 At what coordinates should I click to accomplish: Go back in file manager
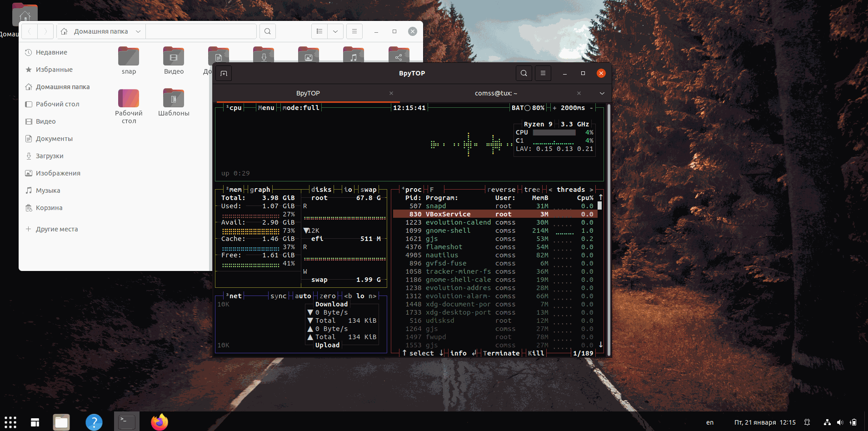[x=30, y=31]
